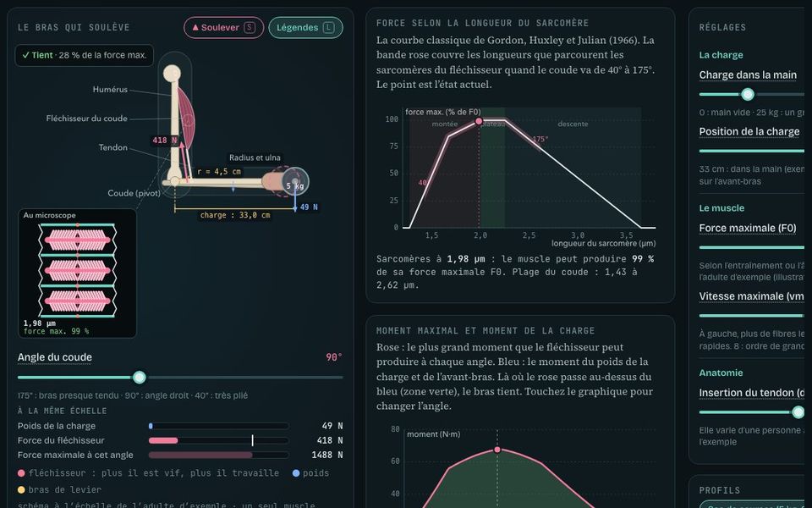Toggle the Légendes button
This screenshot has height=508, width=812.
click(305, 27)
